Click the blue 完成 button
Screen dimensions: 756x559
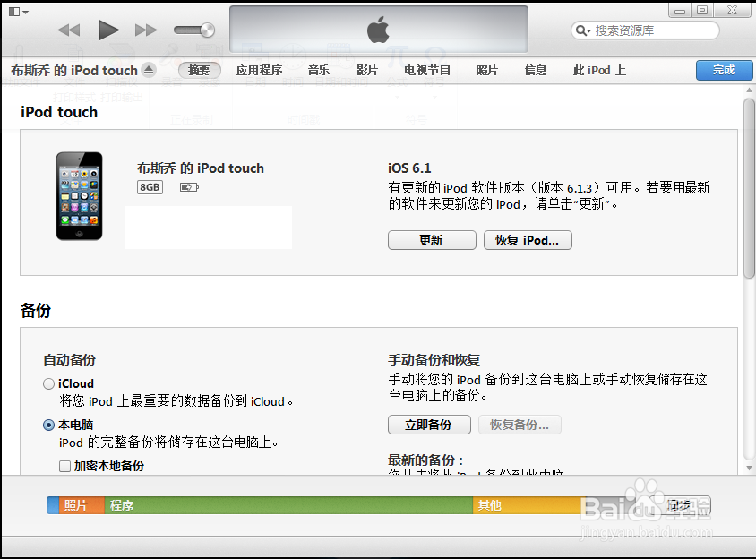(x=724, y=71)
